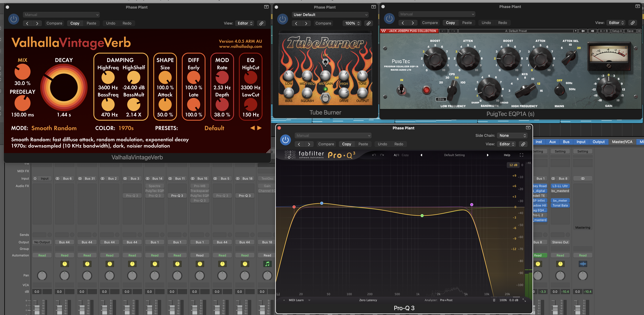Click FabFilter redo arrow in Pro-Q 3
Image resolution: width=644 pixels, height=315 pixels.
[x=382, y=155]
